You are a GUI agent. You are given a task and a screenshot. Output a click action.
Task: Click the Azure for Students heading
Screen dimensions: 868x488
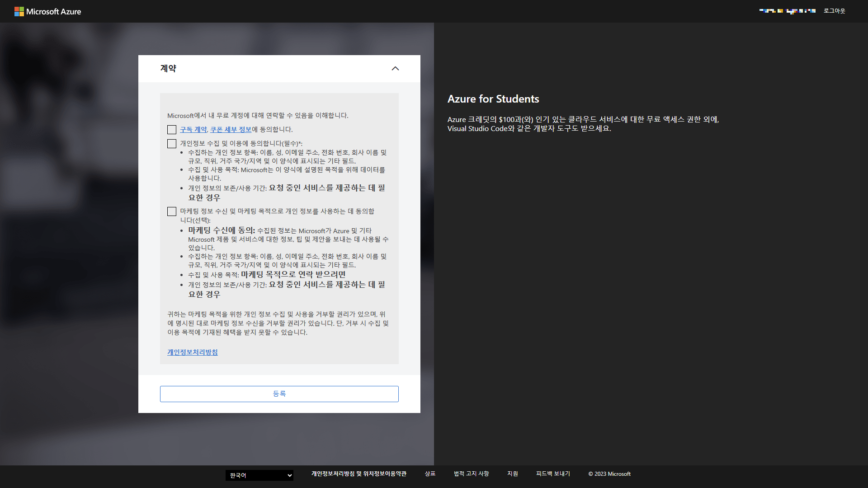493,99
